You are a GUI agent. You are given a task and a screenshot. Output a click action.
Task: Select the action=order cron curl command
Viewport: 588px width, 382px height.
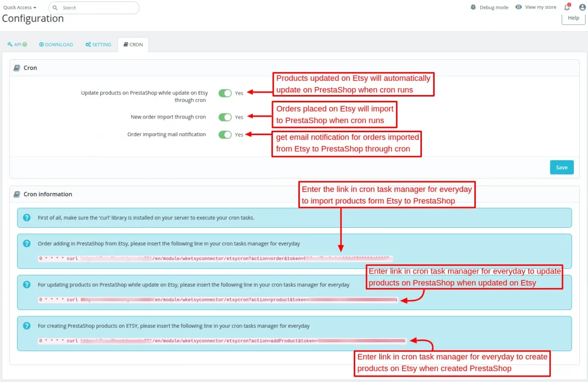[216, 259]
